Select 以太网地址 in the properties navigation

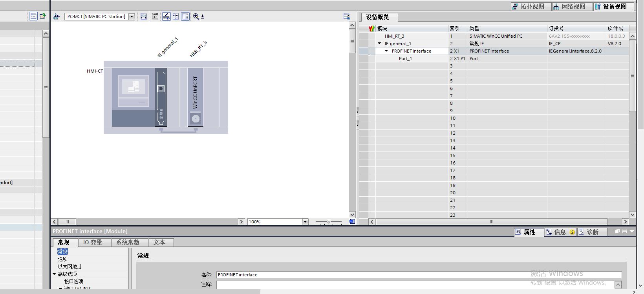(70, 267)
